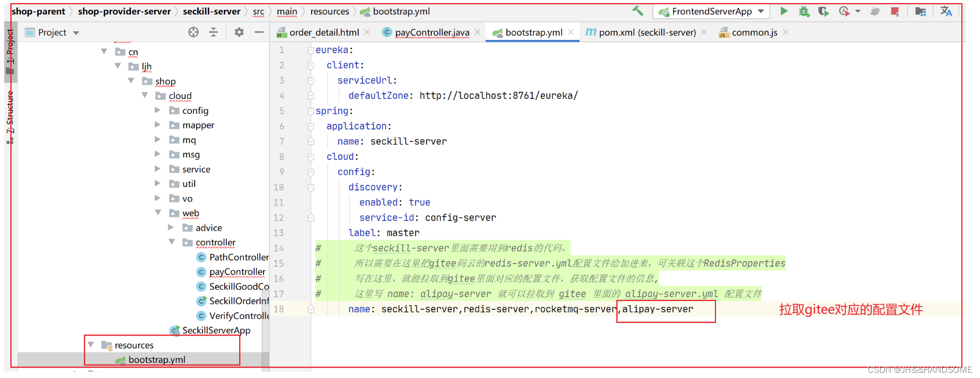Image resolution: width=980 pixels, height=378 pixels.
Task: Close the pom.xml tab
Action: pyautogui.click(x=704, y=32)
